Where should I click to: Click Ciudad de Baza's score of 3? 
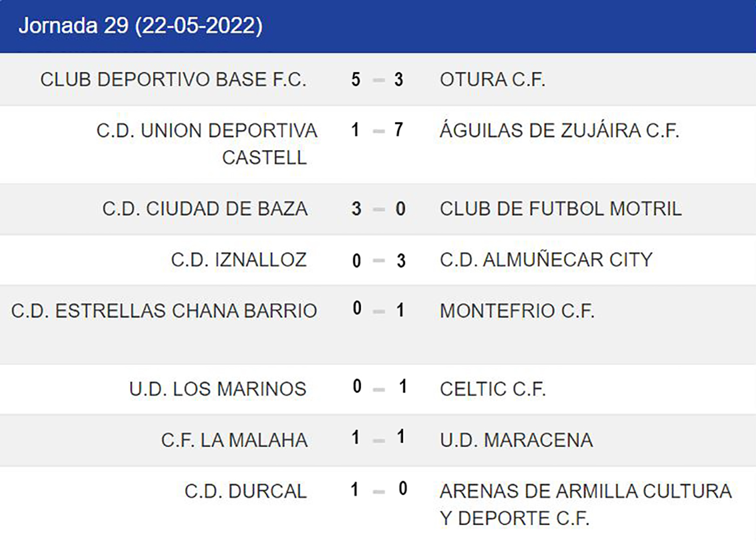point(356,209)
